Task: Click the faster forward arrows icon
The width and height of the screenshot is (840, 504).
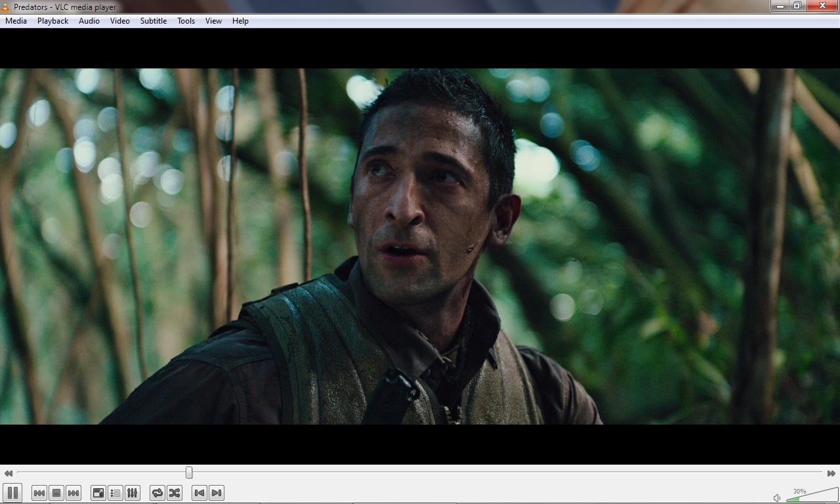Action: click(831, 473)
